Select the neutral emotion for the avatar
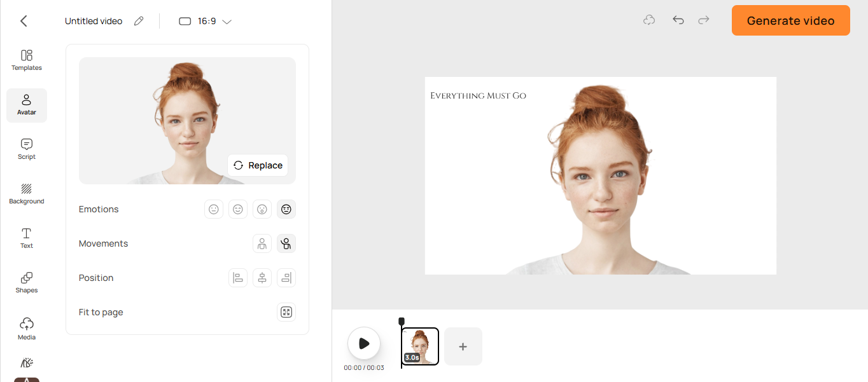 pyautogui.click(x=213, y=208)
